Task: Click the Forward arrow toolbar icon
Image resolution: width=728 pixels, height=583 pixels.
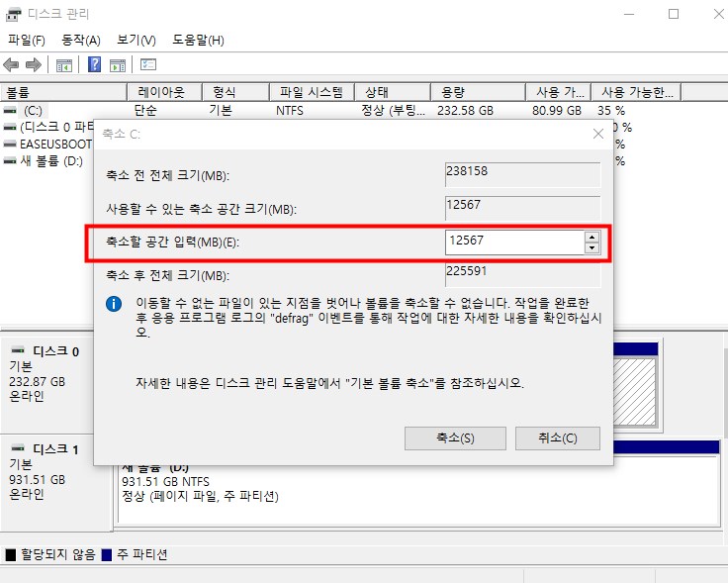Action: point(34,64)
